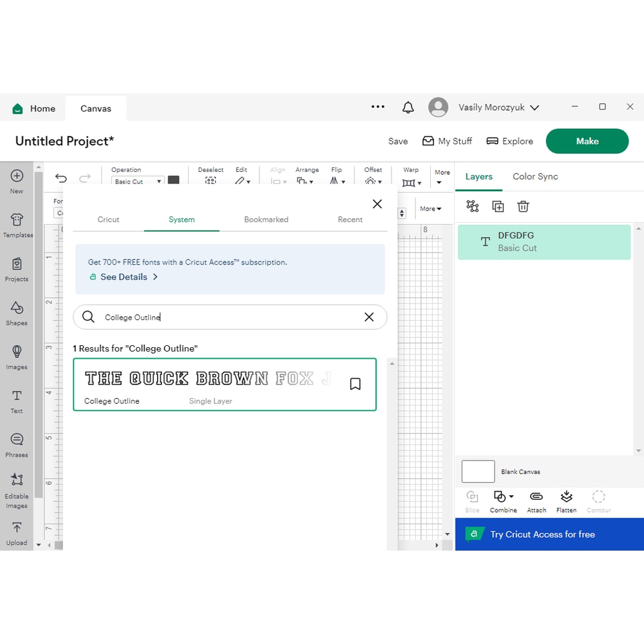644x644 pixels.
Task: Expand the Vasily Morozyuk account menu
Action: click(498, 108)
